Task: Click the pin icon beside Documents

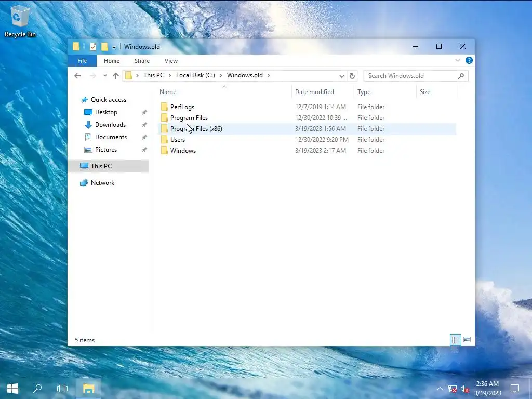Action: coord(144,137)
